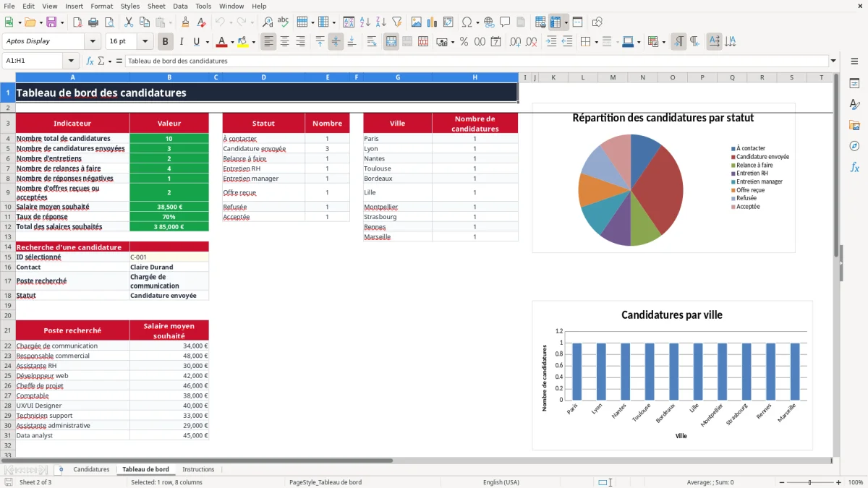This screenshot has width=868, height=488.
Task: Click into the formula input line
Action: click(476, 61)
